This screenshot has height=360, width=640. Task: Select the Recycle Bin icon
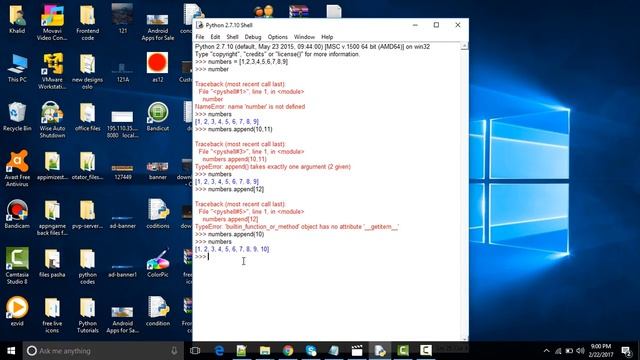tap(17, 117)
